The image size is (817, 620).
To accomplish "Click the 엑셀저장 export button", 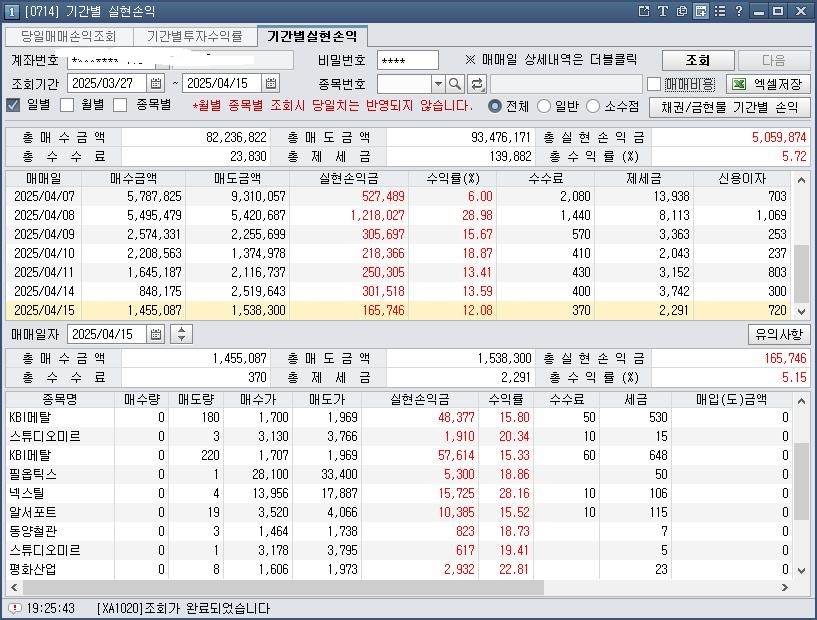I will pyautogui.click(x=768, y=84).
